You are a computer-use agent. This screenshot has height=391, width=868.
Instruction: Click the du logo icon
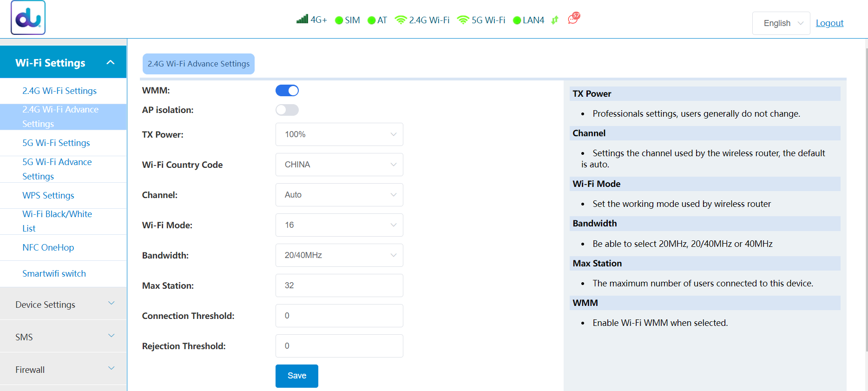[28, 18]
